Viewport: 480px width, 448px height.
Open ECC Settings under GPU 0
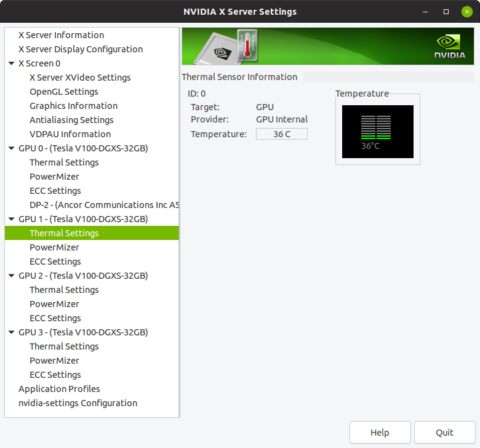coord(55,191)
